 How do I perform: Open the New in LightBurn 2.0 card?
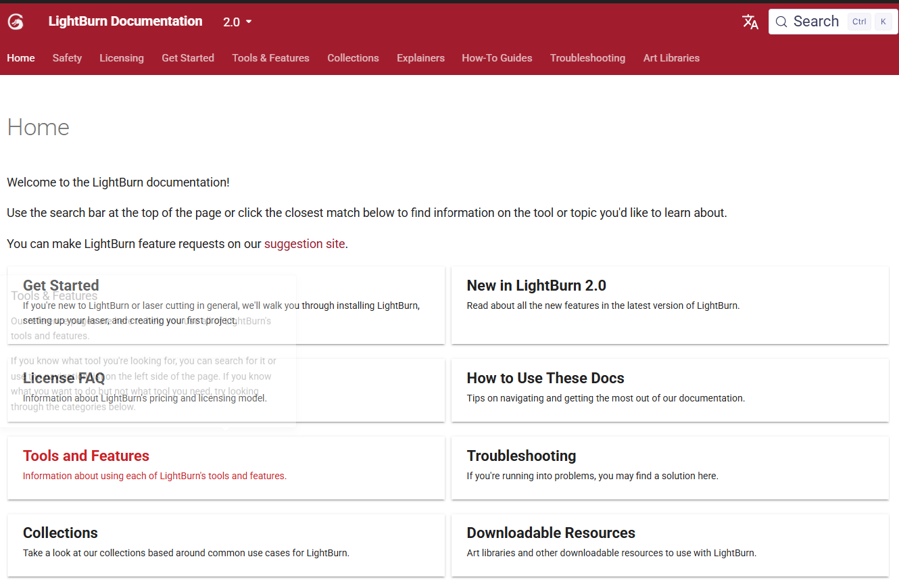point(669,304)
